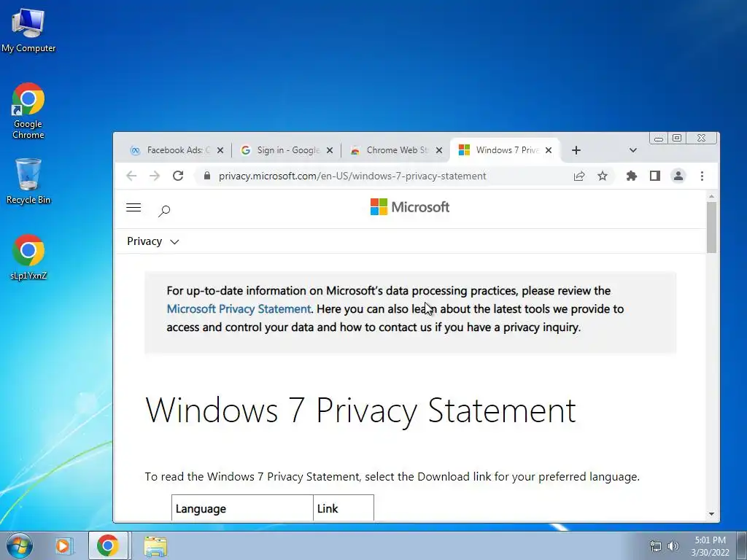
Task: Open the Windows Start button
Action: [20, 545]
